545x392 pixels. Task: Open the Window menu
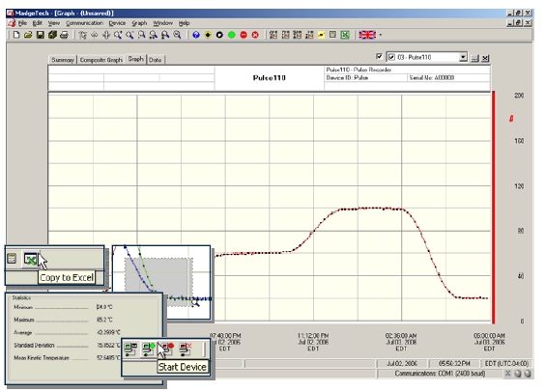click(x=162, y=23)
